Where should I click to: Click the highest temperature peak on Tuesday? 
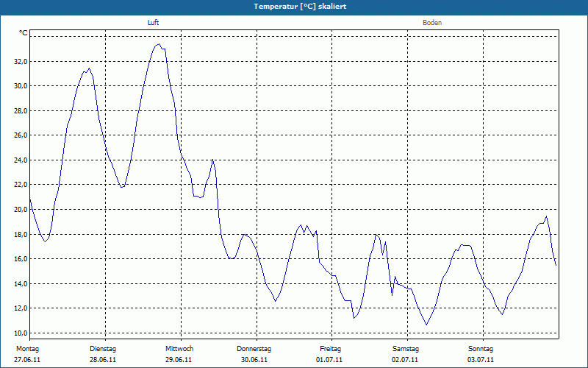tap(159, 44)
